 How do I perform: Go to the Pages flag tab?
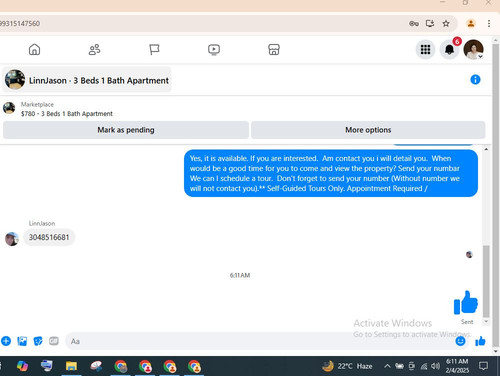(154, 50)
